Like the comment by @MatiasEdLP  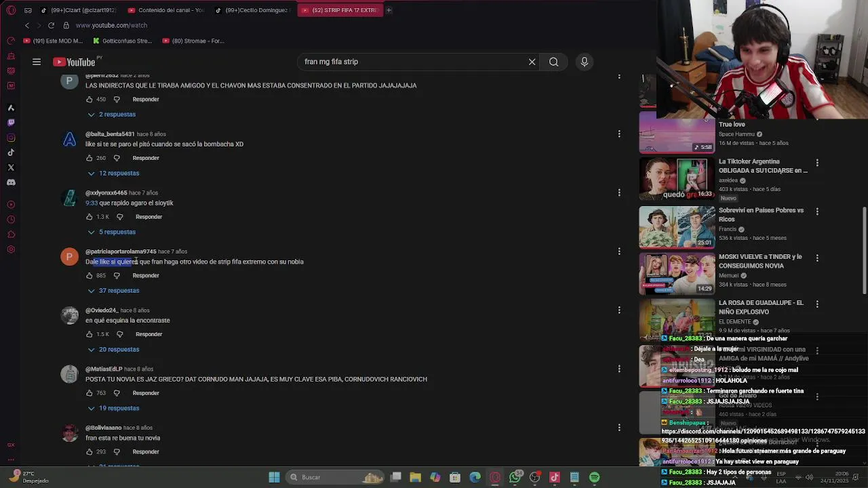click(89, 393)
